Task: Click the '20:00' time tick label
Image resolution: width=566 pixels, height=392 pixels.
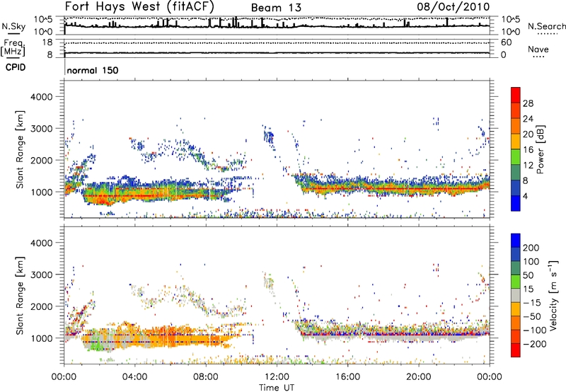Action: pos(418,377)
